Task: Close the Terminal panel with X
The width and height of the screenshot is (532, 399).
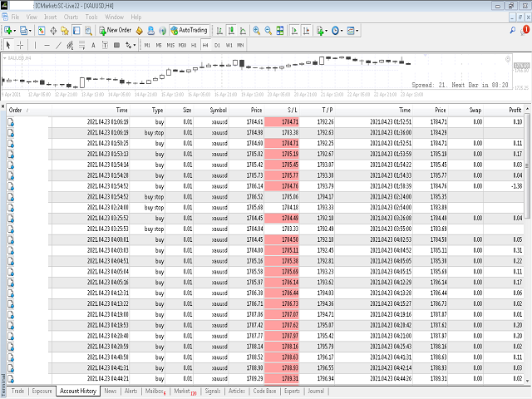Action: point(2,106)
